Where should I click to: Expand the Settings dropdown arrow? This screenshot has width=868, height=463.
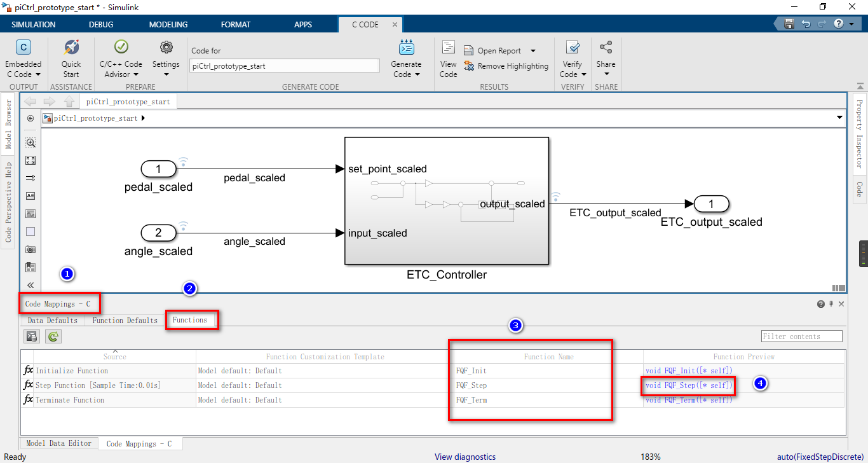click(x=166, y=74)
